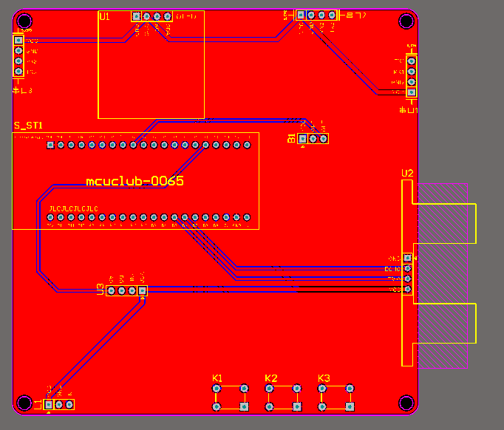Image resolution: width=504 pixels, height=430 pixels.
Task: Select the square pad on top-right header
Action: tap(301, 15)
